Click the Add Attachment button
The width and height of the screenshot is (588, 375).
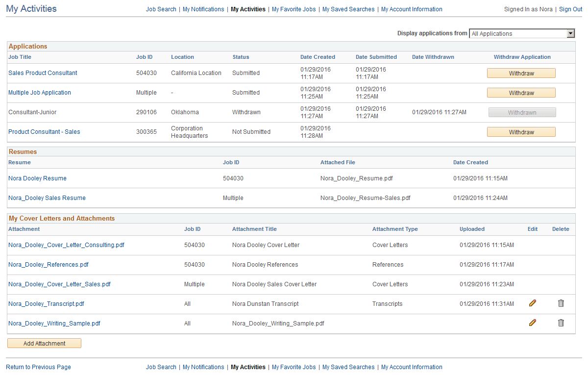[x=44, y=343]
